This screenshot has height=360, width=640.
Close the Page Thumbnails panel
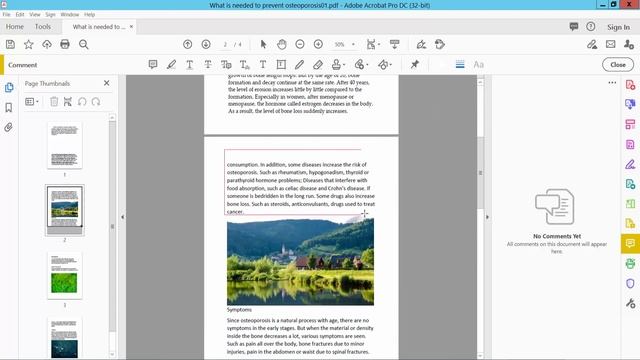click(107, 83)
